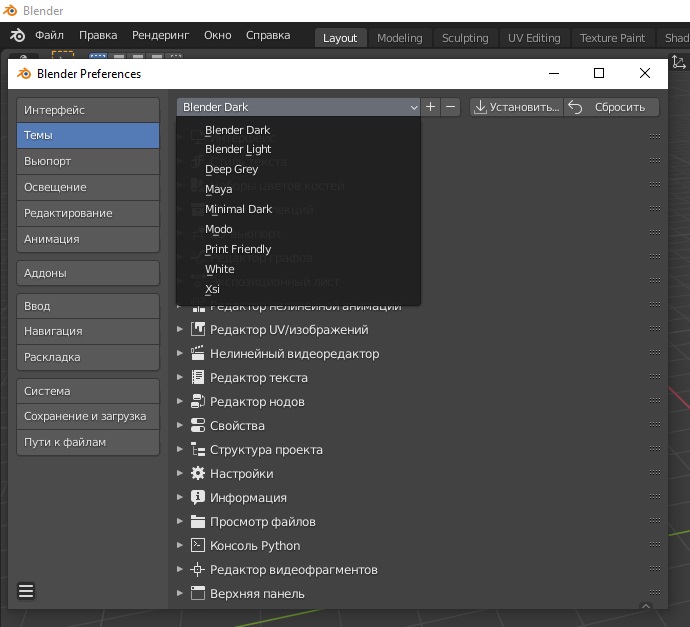Open the hamburger menu in Preferences

click(26, 591)
